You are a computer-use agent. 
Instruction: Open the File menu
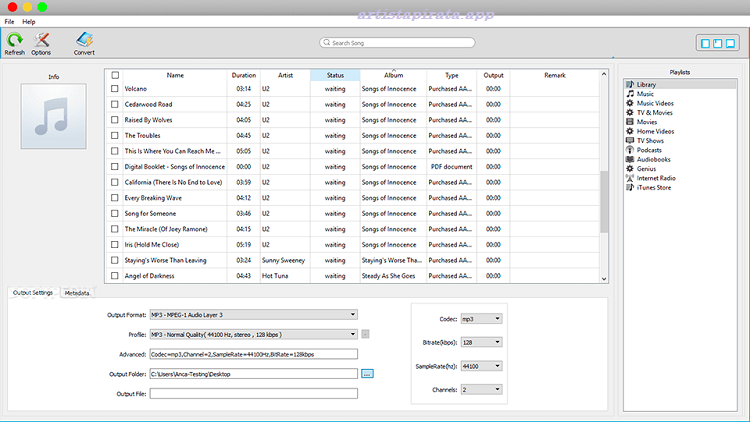[9, 21]
